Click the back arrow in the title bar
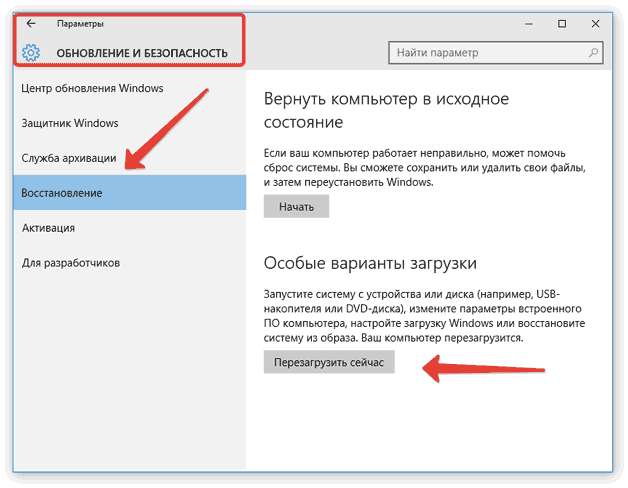 pos(31,23)
